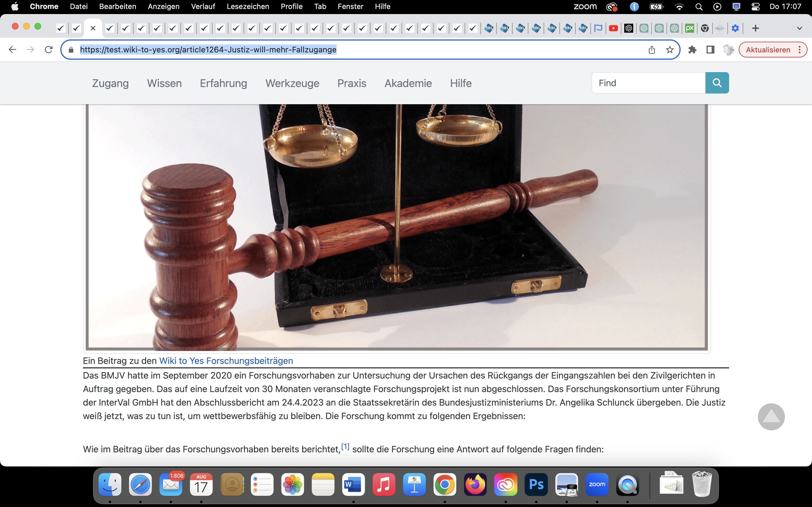Expand the tab search chevron
The image size is (812, 507).
pyautogui.click(x=799, y=28)
